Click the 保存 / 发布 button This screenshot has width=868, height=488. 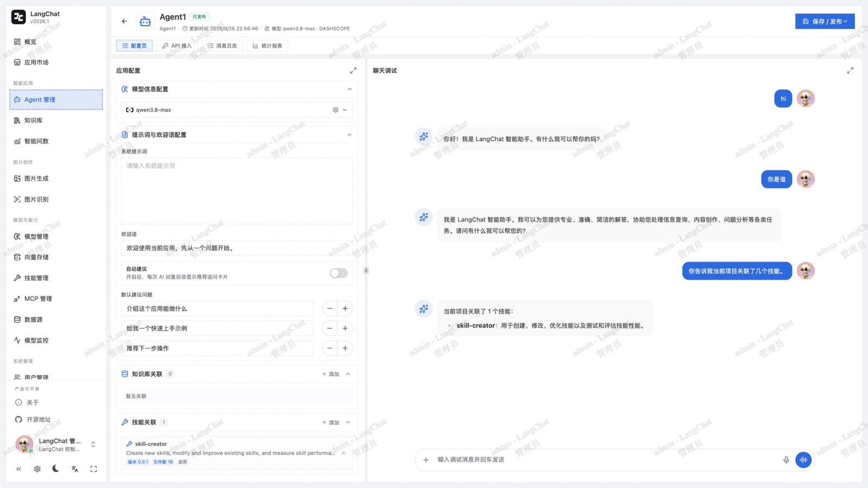[x=825, y=21]
